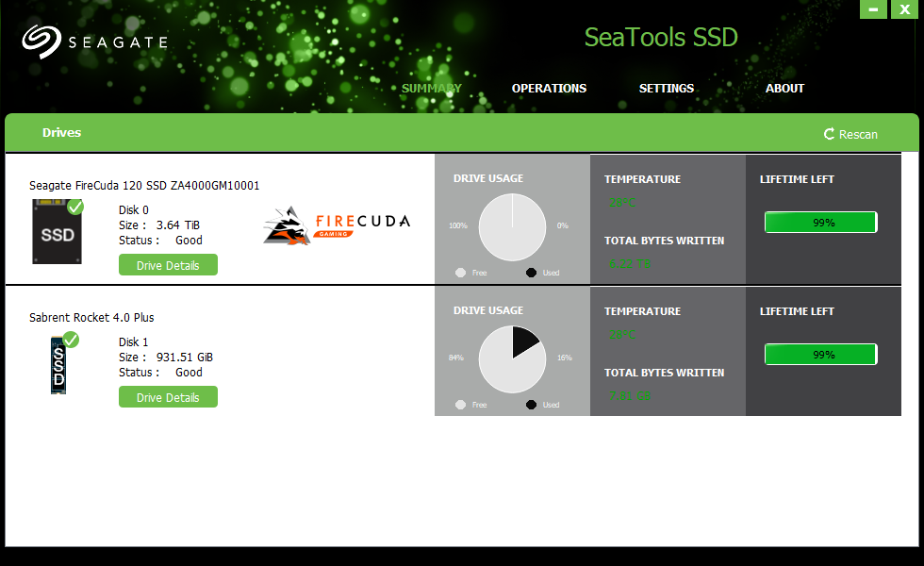Image resolution: width=924 pixels, height=566 pixels.
Task: Click the FireCuda Gaming logo
Action: pos(337,225)
